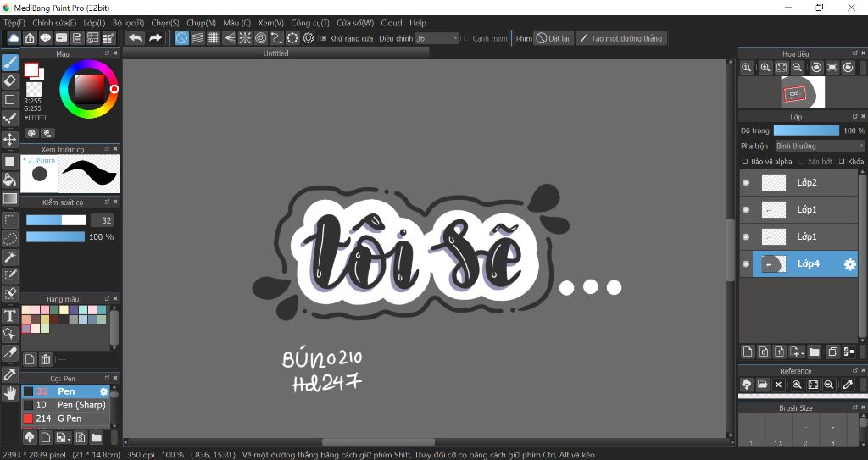Open the Pha trộn blend mode dropdown
This screenshot has width=868, height=460.
820,147
